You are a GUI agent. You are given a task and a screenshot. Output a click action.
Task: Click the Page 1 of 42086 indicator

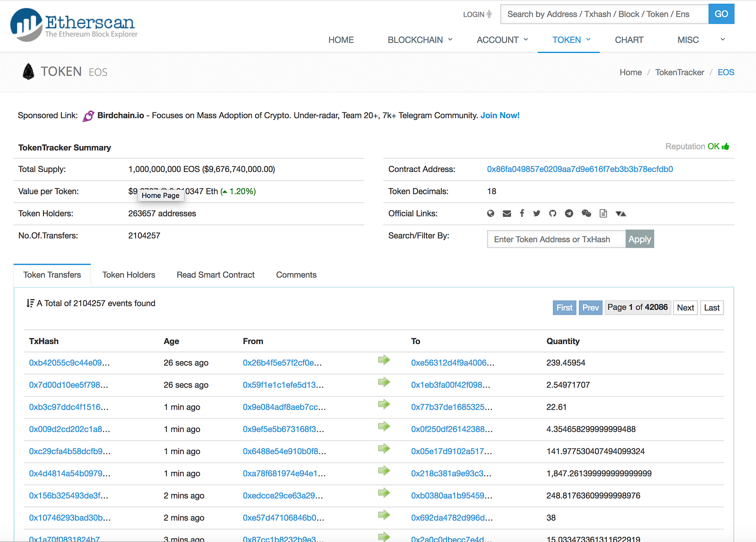tap(638, 308)
